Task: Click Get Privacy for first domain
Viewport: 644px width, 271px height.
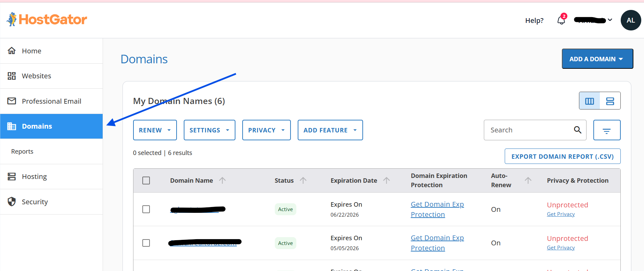Action: [x=561, y=214]
